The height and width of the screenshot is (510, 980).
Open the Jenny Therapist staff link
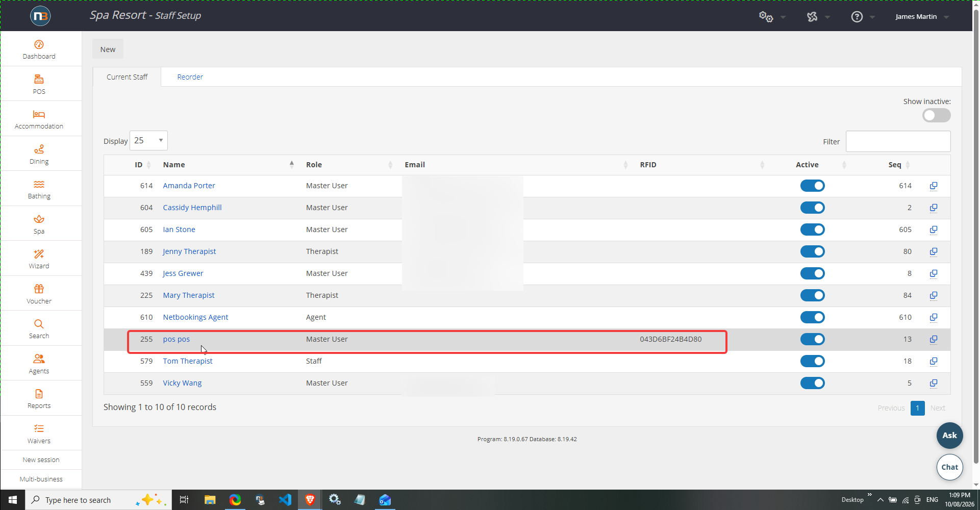189,251
